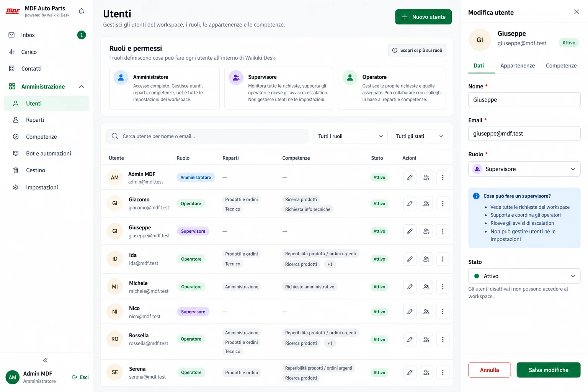
Task: Click +1 badge in Ida's competenze
Action: (330, 264)
